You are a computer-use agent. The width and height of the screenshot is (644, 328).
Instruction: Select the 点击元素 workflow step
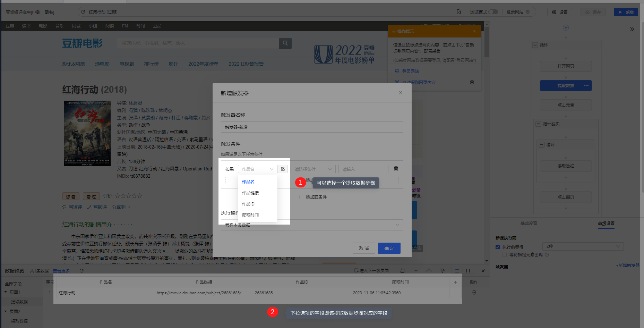click(x=566, y=105)
